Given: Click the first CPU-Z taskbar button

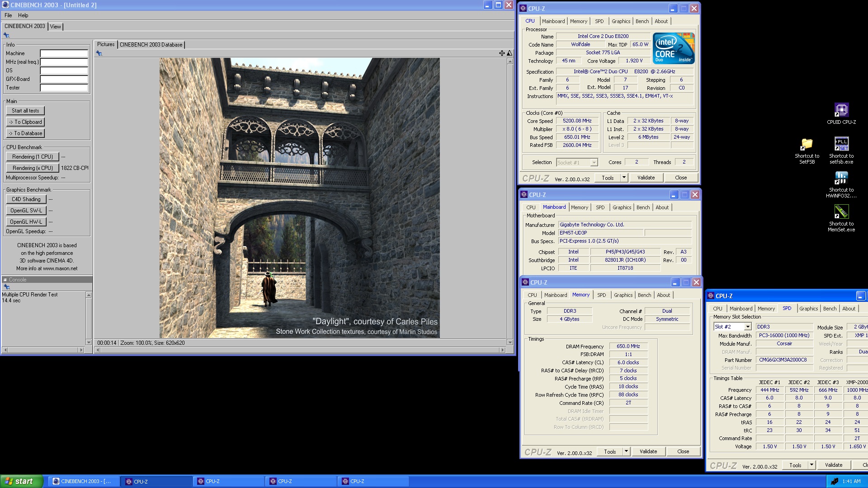Looking at the screenshot, I should [x=156, y=481].
